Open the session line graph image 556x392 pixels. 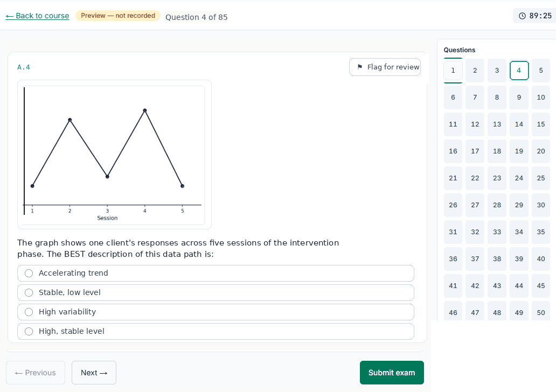[115, 155]
